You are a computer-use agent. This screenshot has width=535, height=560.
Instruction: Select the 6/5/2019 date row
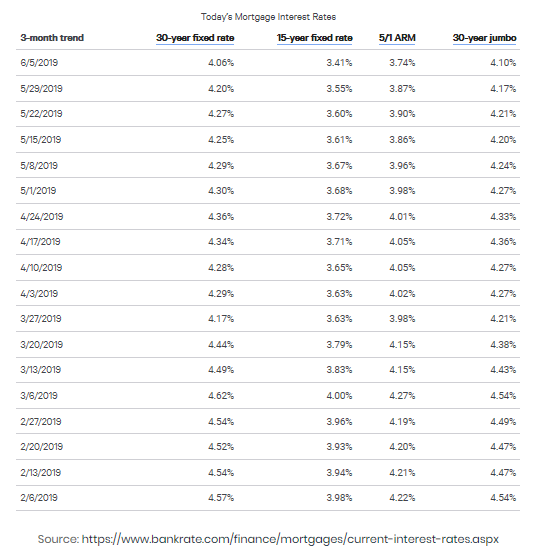pyautogui.click(x=268, y=63)
